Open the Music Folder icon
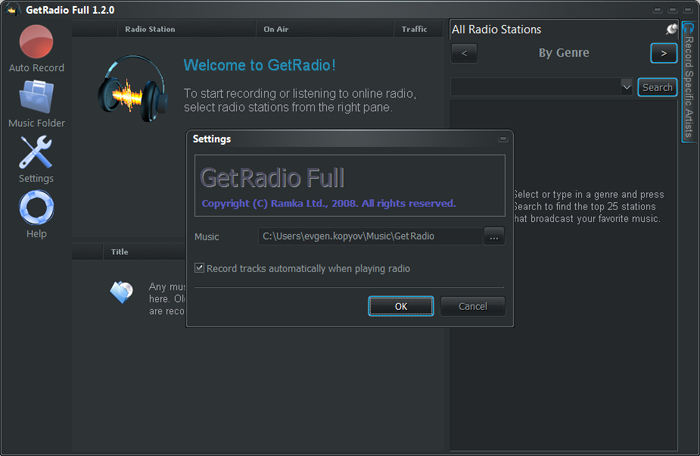 pos(36,96)
